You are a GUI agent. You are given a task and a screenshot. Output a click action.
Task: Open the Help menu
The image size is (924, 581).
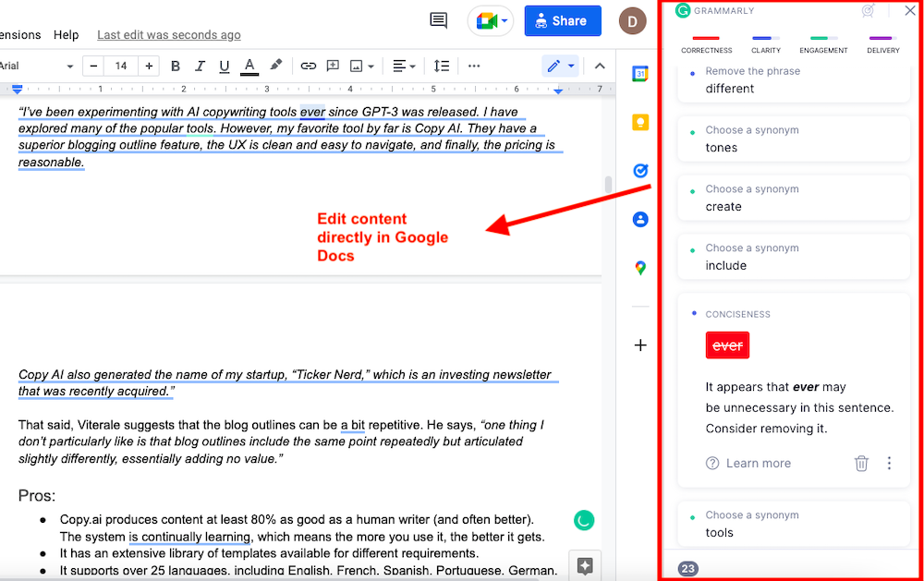[x=66, y=35]
